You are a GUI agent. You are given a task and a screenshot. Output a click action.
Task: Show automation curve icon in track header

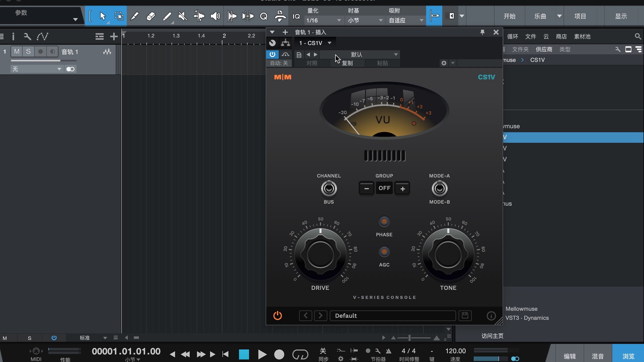coord(43,36)
